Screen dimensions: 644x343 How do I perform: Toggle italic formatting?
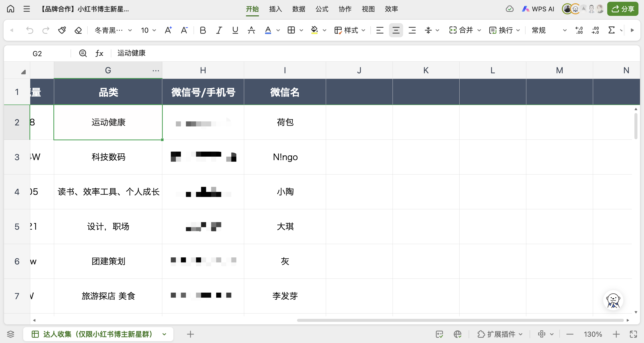pos(219,30)
